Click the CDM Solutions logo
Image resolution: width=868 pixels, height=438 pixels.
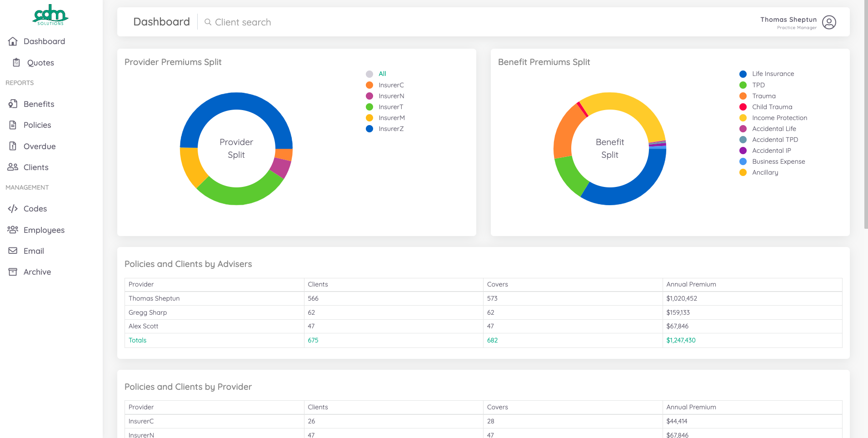pos(50,15)
